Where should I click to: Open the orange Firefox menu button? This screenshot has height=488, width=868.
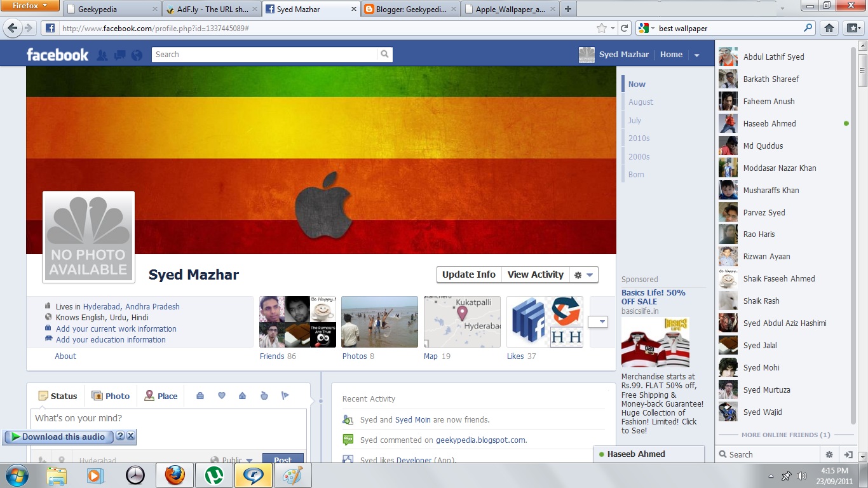click(x=30, y=6)
